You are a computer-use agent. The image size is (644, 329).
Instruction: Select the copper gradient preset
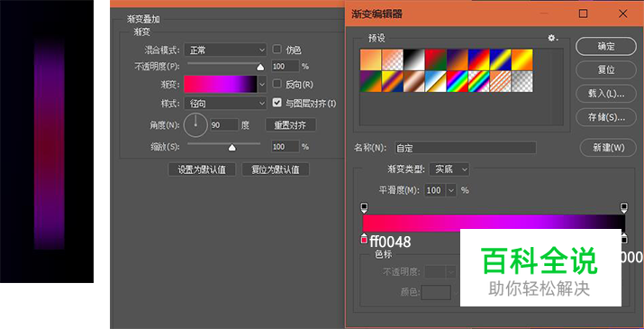click(414, 81)
